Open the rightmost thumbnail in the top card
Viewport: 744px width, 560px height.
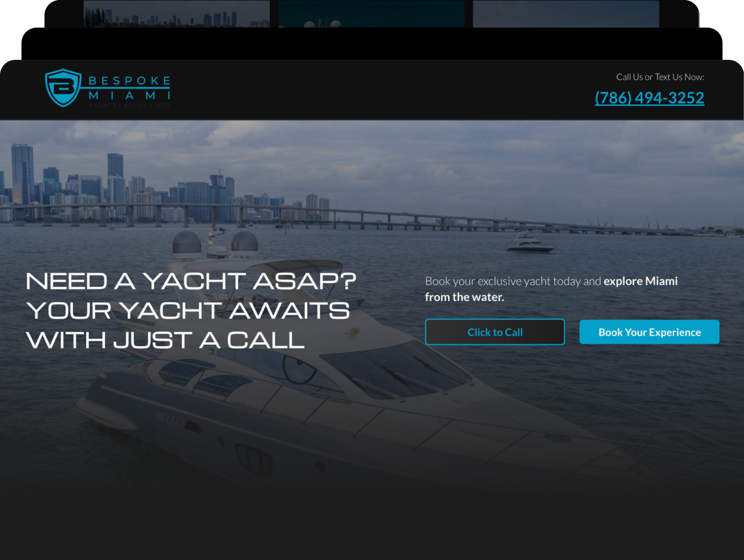566,14
